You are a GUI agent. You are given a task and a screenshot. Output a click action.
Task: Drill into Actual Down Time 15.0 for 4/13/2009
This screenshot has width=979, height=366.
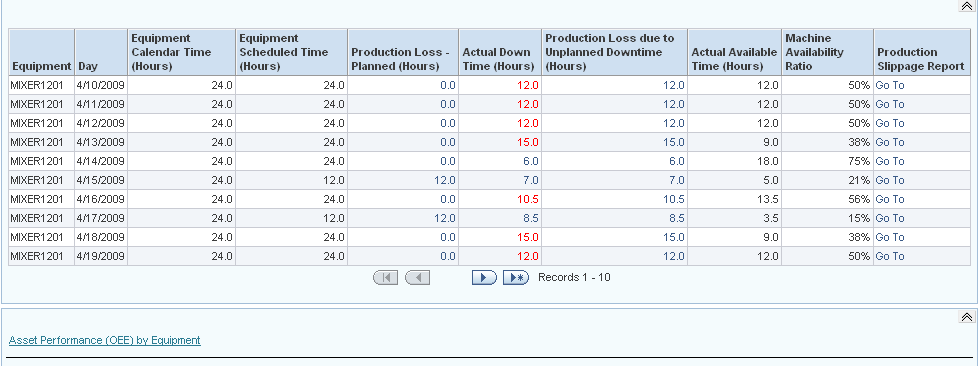pyautogui.click(x=528, y=142)
